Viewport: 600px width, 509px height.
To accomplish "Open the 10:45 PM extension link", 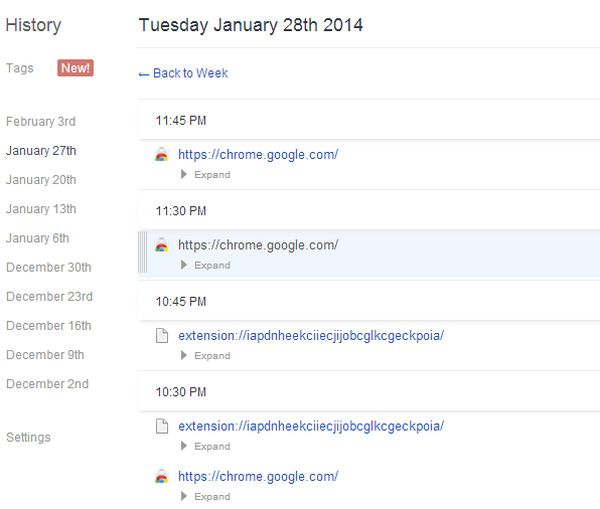I will (311, 336).
